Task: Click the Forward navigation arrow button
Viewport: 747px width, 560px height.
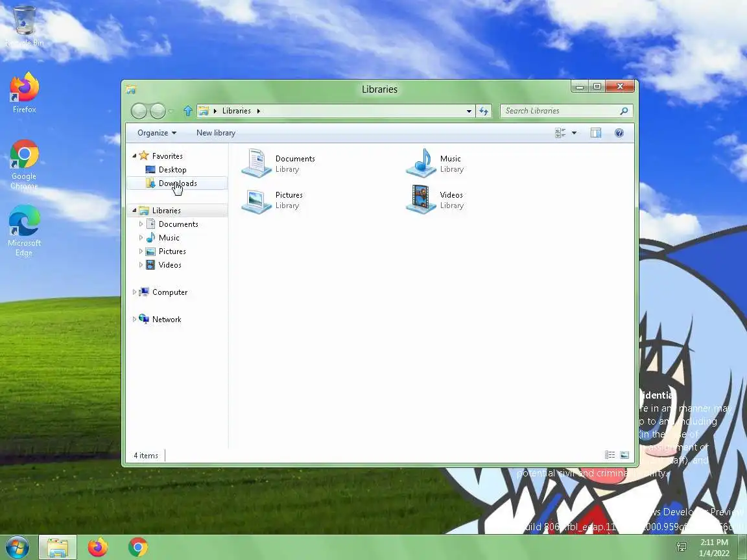Action: 158,111
